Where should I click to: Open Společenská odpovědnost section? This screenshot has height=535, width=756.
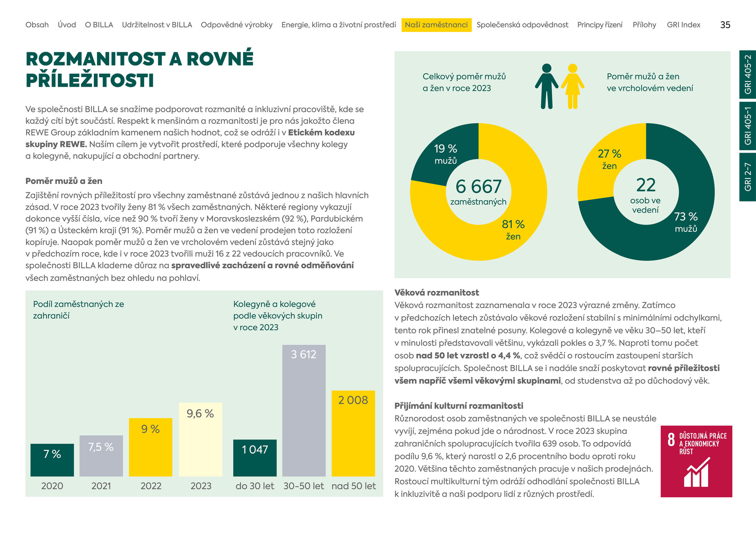click(x=522, y=25)
